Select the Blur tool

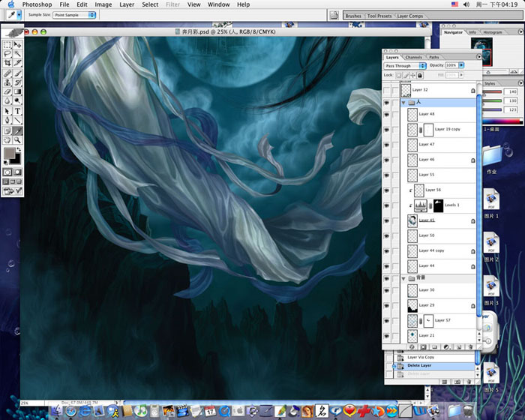7,100
